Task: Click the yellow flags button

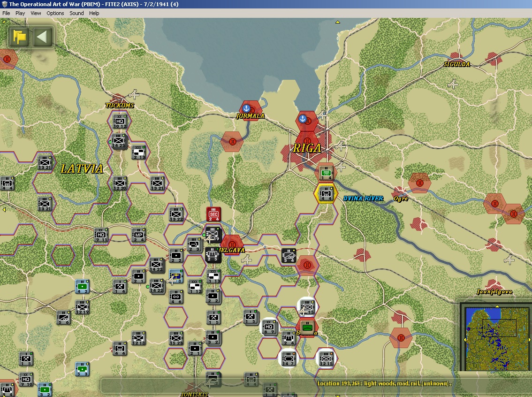Action: pyautogui.click(x=19, y=37)
